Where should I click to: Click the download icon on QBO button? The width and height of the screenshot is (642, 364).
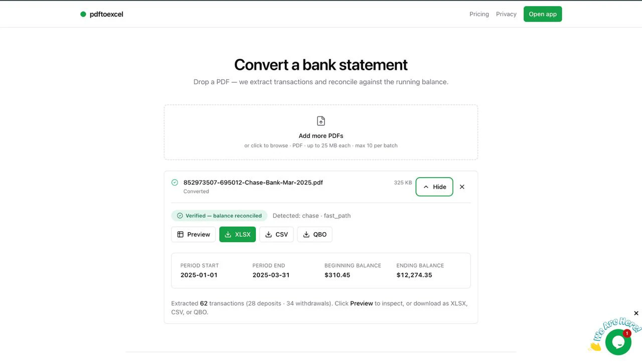[x=306, y=234]
